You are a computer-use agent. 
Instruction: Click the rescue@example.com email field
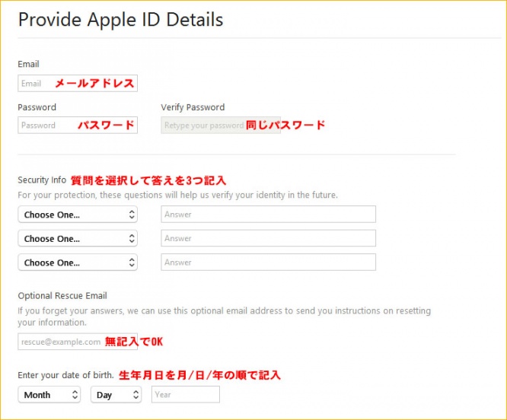tap(78, 342)
